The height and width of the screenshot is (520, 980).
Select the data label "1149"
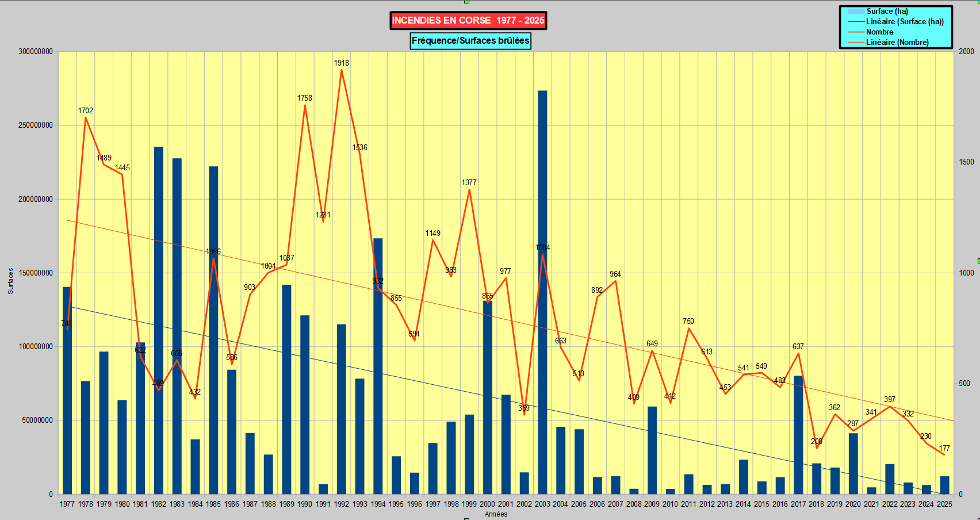click(433, 233)
